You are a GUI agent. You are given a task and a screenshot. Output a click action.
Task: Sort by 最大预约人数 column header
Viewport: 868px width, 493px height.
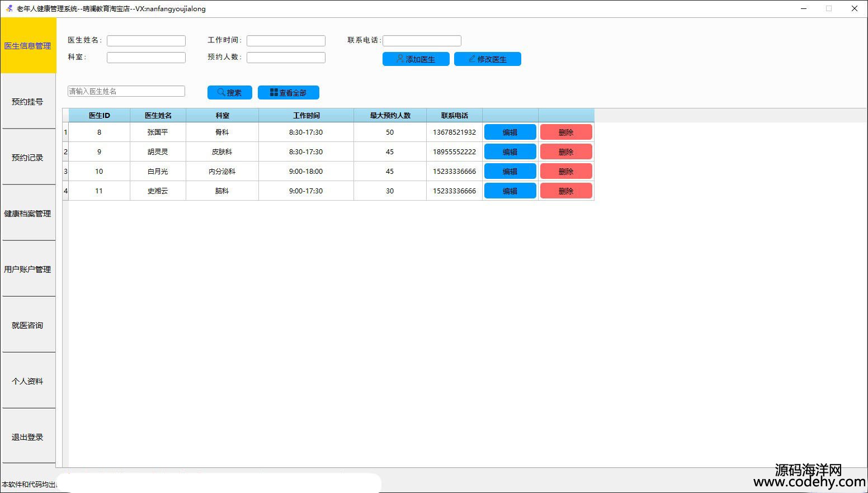click(390, 116)
